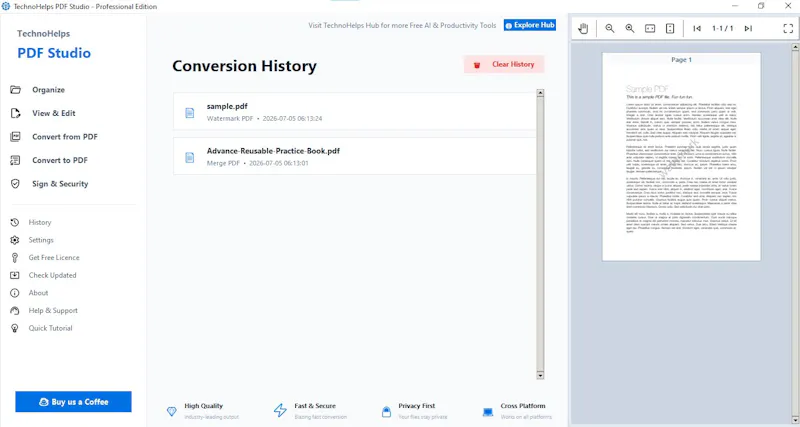The width and height of the screenshot is (800, 427).
Task: Enter fullscreen preview mode
Action: point(788,29)
